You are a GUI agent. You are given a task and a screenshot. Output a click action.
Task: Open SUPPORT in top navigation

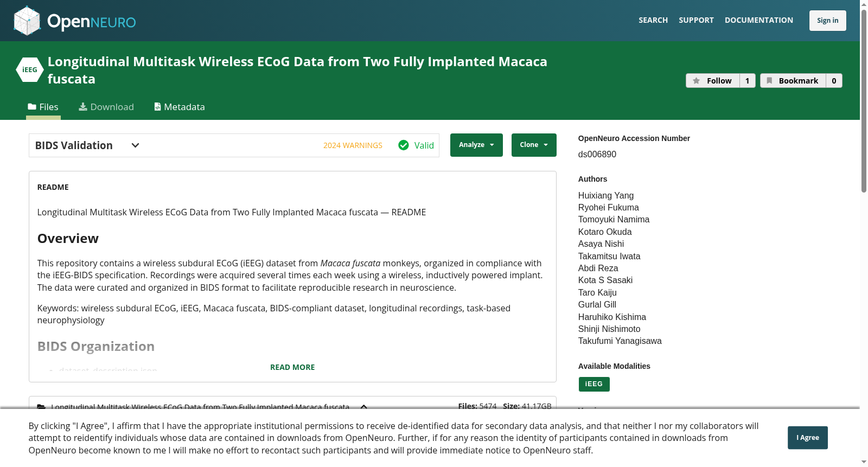coord(696,20)
